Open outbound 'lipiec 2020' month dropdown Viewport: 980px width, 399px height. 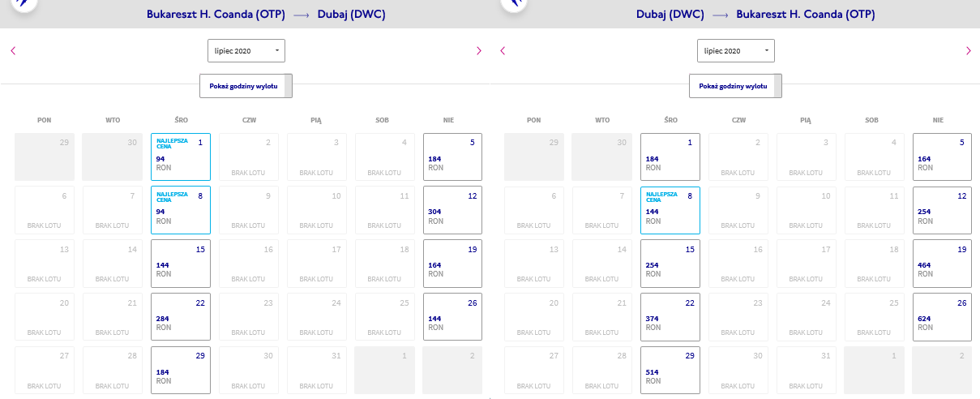(x=246, y=50)
